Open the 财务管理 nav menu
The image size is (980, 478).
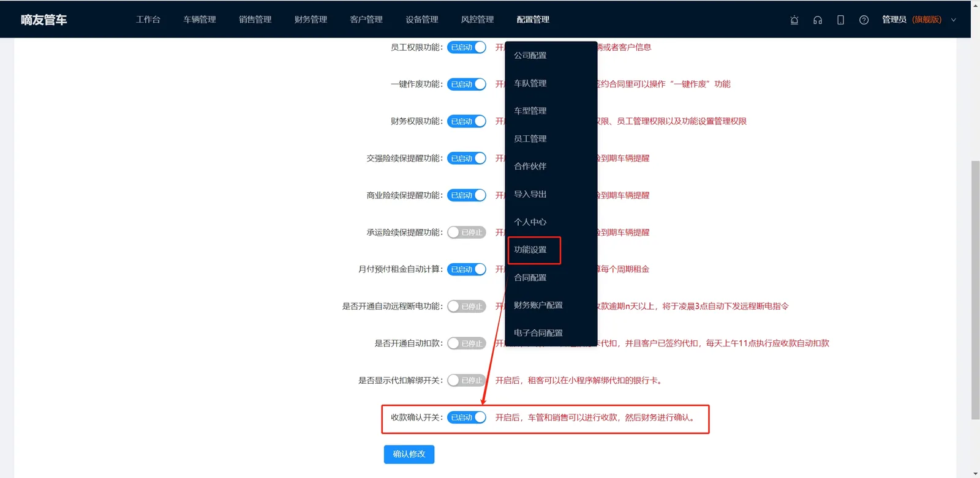tap(311, 20)
